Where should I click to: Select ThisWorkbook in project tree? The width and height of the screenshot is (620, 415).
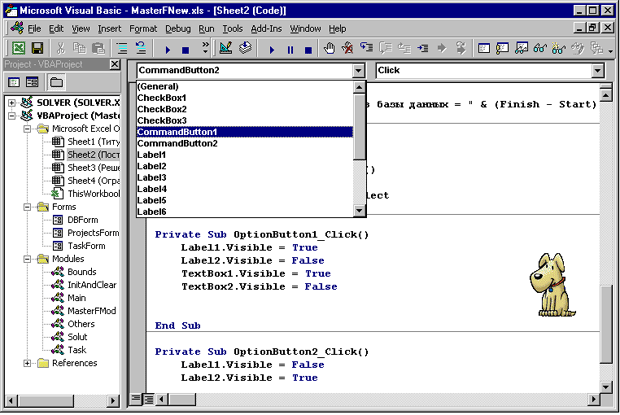94,194
